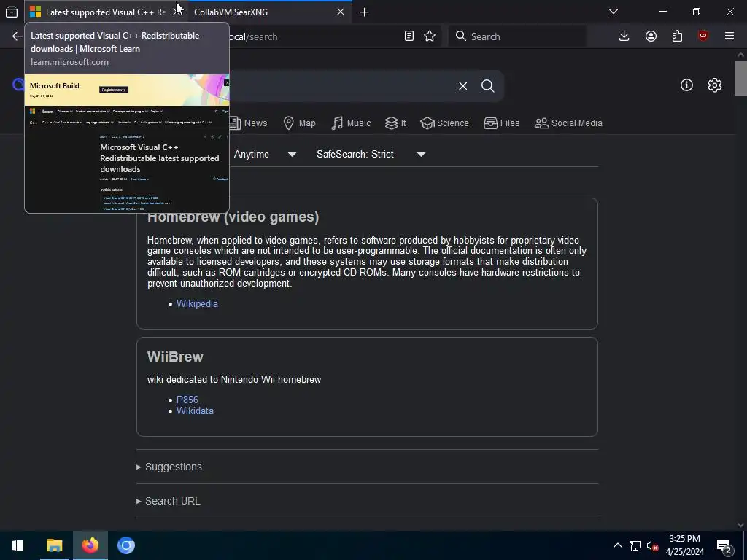Viewport: 747px width, 560px height.
Task: Open the muted volume tray icon
Action: click(652, 545)
